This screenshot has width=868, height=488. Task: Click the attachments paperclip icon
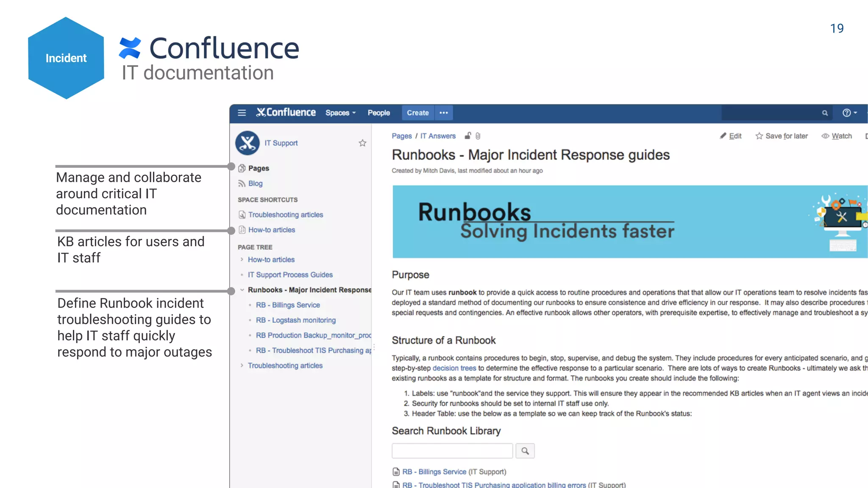(478, 136)
